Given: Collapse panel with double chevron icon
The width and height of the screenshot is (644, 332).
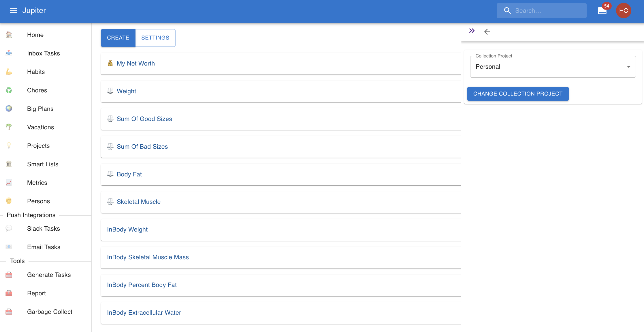Looking at the screenshot, I should (472, 31).
